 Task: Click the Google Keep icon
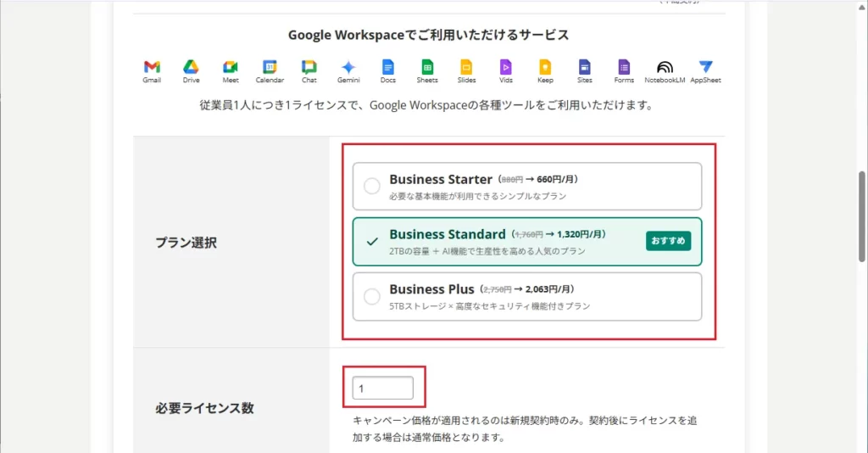click(545, 67)
